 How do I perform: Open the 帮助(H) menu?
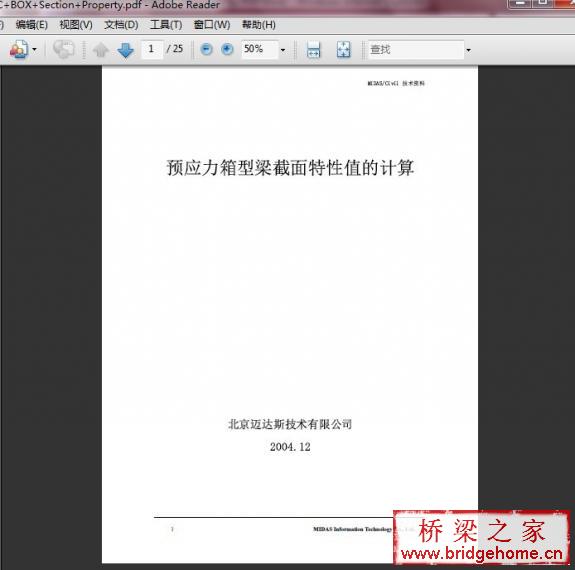[259, 25]
